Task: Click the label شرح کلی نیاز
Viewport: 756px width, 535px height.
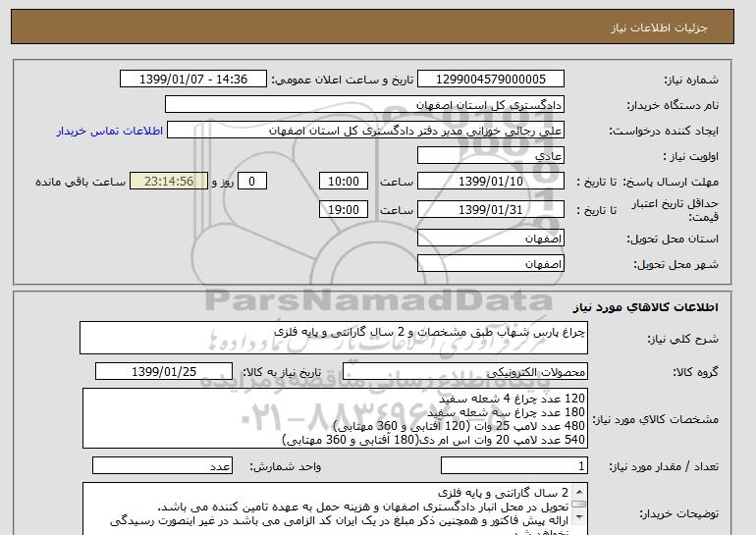Action: pos(682,340)
